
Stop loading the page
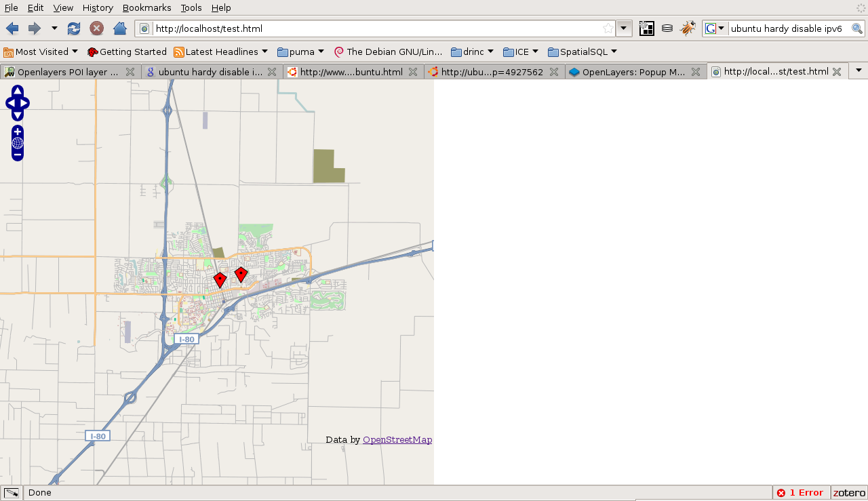click(96, 28)
